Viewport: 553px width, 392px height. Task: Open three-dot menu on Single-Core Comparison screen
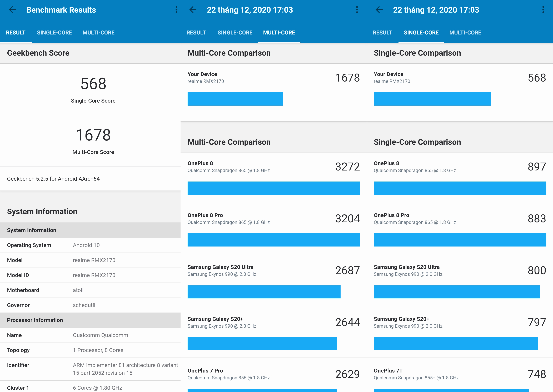tap(543, 10)
